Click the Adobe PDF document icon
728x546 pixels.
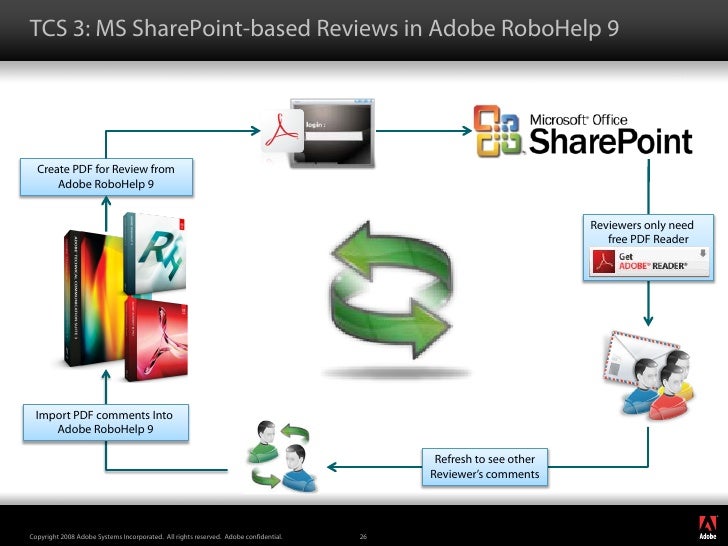[282, 131]
